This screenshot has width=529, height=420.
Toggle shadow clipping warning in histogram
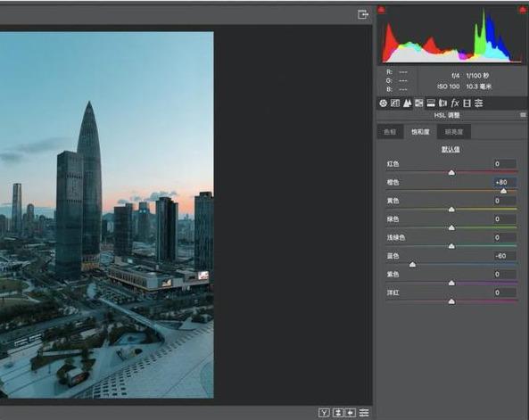click(381, 10)
